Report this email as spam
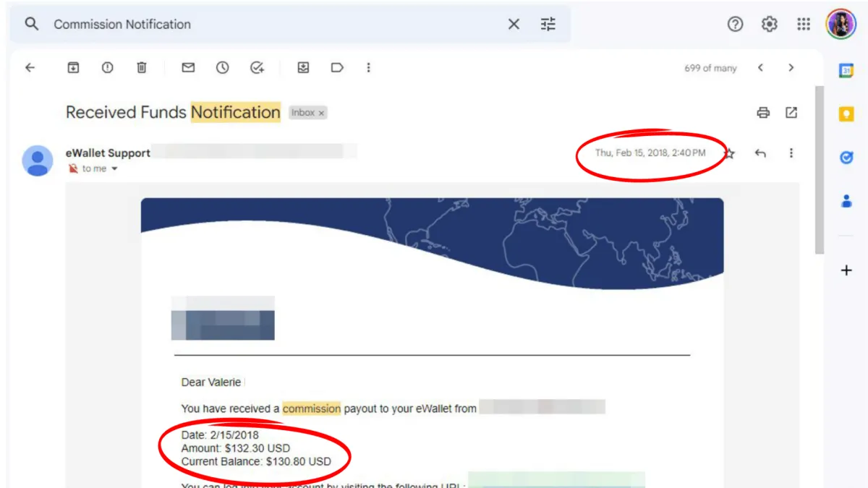Viewport: 868px width, 488px height. 107,67
